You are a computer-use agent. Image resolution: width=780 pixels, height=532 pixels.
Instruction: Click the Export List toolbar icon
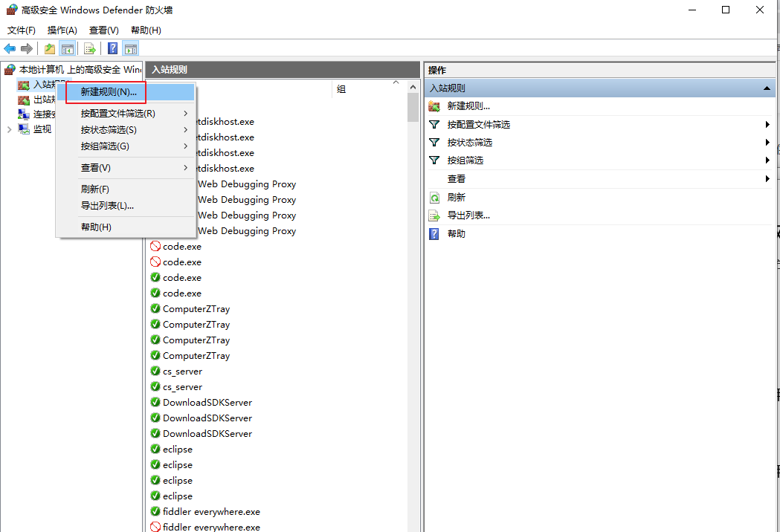(89, 48)
